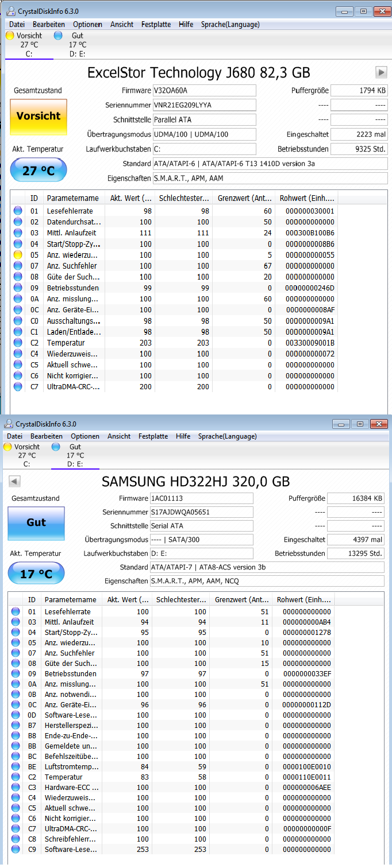The width and height of the screenshot is (392, 868).
Task: Click blue dot of top-window UltraDMA-CRC row (200)
Action: tap(18, 387)
